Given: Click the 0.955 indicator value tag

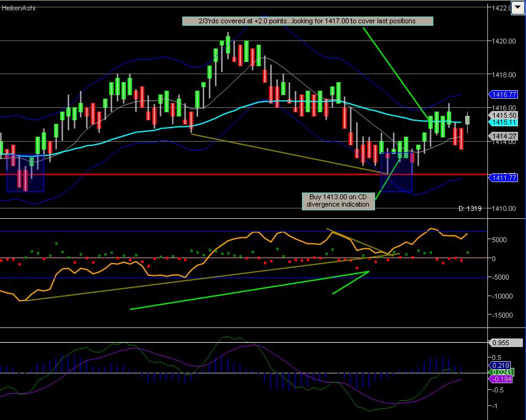Looking at the screenshot, I should [506, 343].
